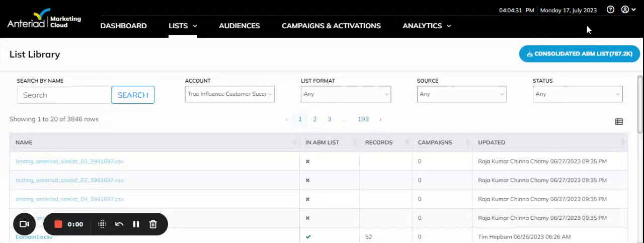
Task: Download the Consolidated ABM List
Action: [x=579, y=54]
